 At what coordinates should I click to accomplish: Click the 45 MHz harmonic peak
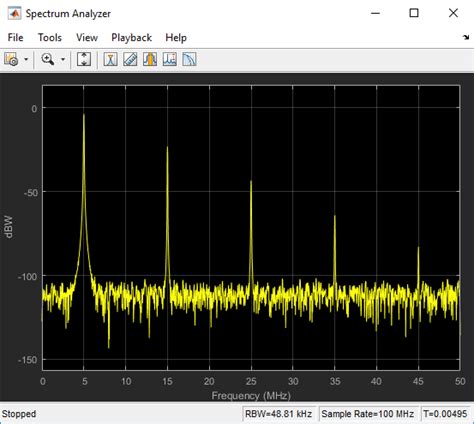[x=418, y=248]
